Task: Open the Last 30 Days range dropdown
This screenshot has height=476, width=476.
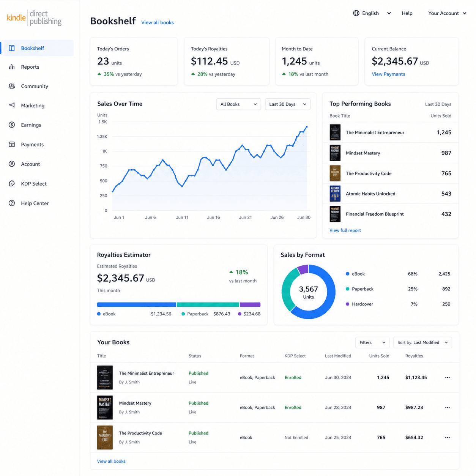Action: pyautogui.click(x=287, y=104)
